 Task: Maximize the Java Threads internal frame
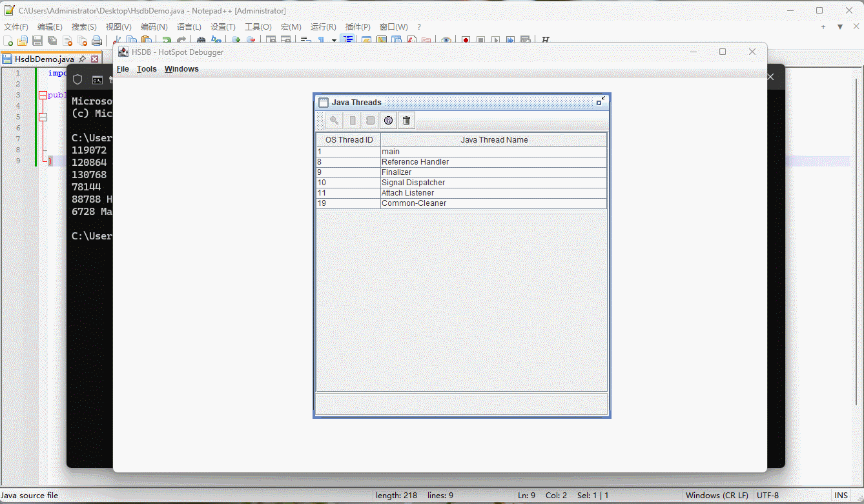601,101
